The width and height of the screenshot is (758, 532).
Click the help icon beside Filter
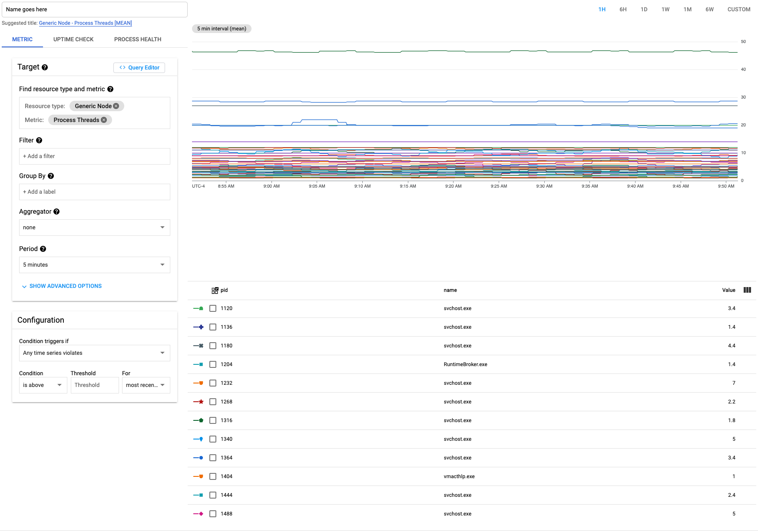39,140
